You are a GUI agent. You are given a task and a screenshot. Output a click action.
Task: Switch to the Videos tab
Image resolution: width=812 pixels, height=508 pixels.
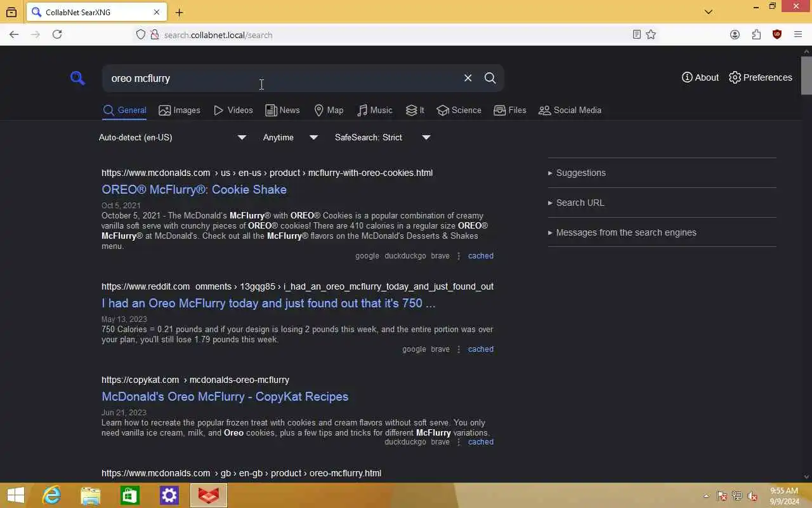(233, 110)
